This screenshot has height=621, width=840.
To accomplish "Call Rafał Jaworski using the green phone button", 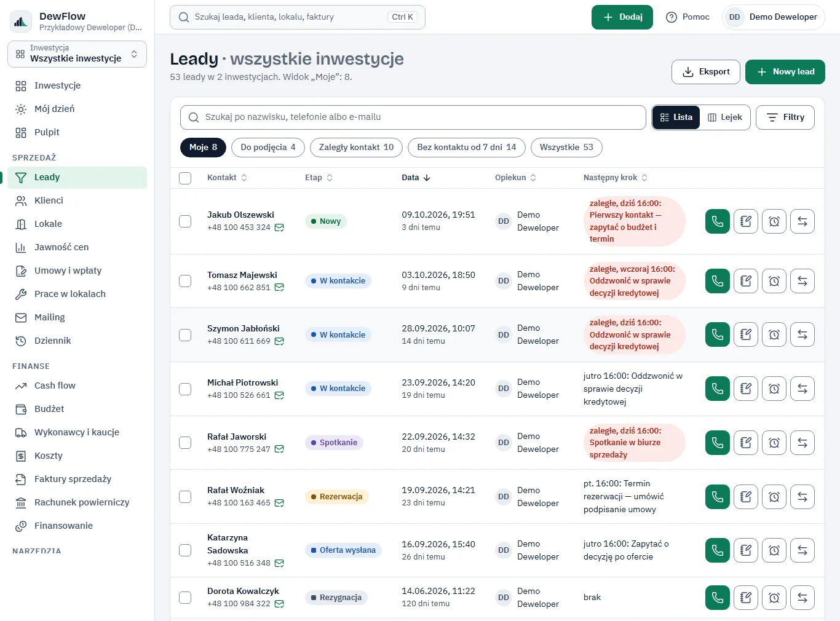I will click(718, 443).
